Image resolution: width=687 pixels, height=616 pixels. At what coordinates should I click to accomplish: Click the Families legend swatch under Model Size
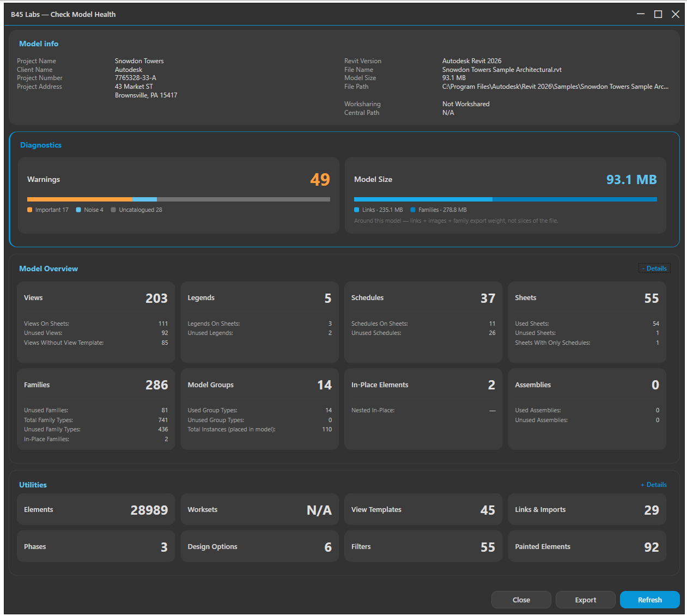pos(413,210)
